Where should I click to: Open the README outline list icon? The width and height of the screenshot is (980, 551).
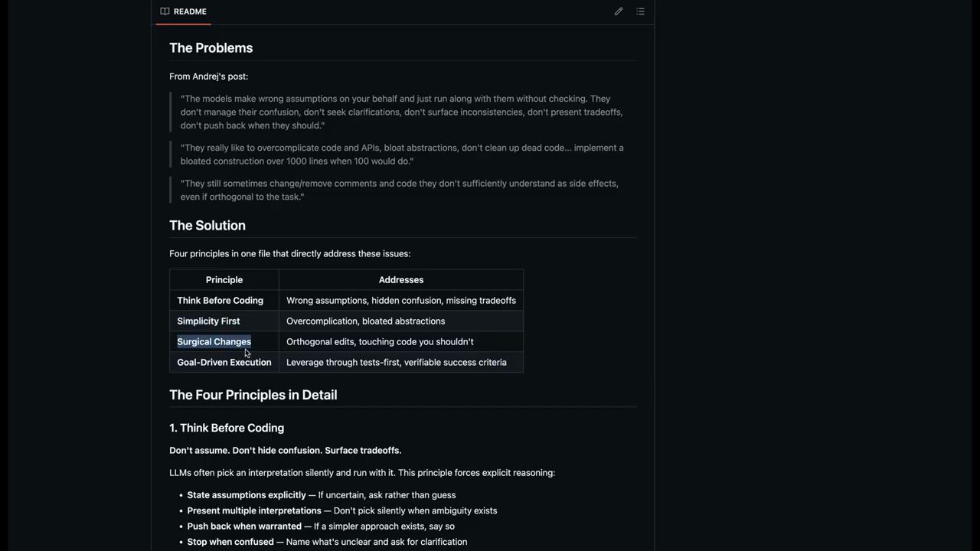coord(641,11)
